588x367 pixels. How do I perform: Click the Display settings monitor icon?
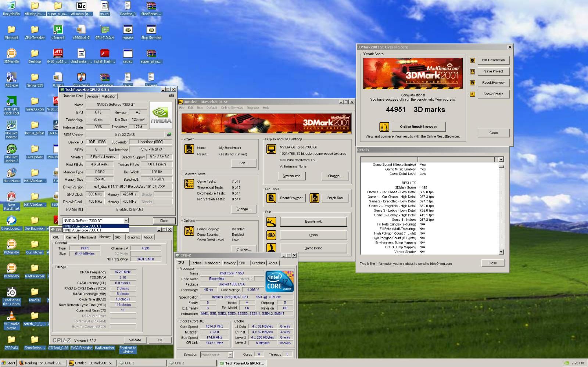(x=271, y=149)
